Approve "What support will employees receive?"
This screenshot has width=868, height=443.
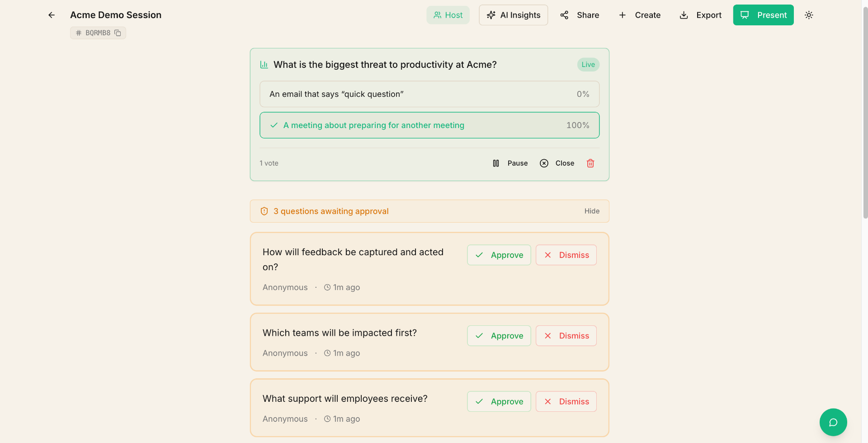pos(499,401)
